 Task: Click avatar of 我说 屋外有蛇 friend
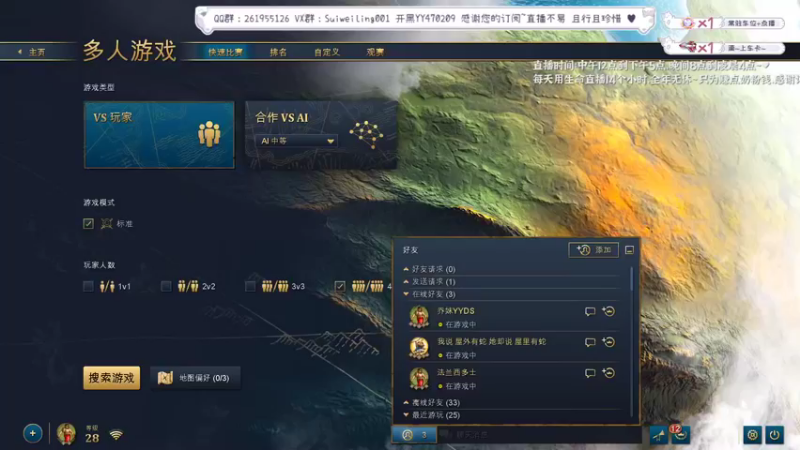[419, 347]
